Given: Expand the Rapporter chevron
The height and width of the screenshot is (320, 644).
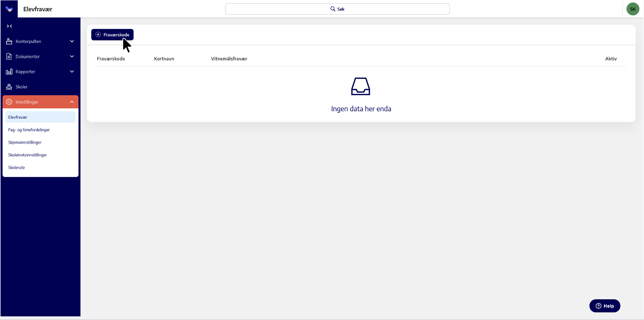Looking at the screenshot, I should 72,72.
